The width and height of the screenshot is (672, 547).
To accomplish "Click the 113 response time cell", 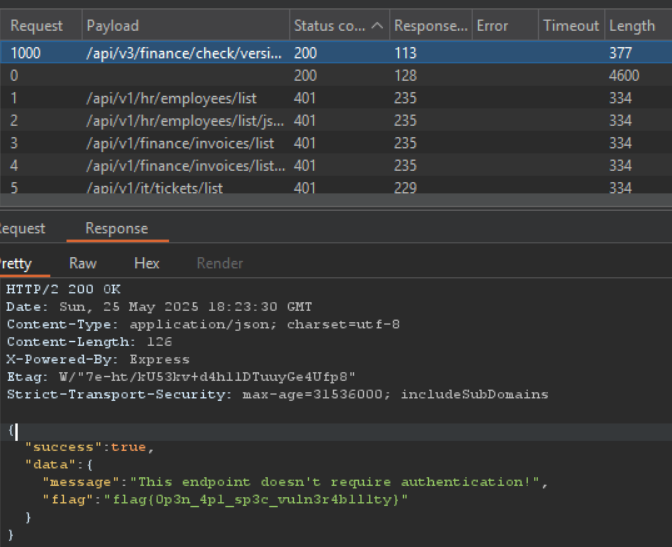I will pyautogui.click(x=405, y=53).
